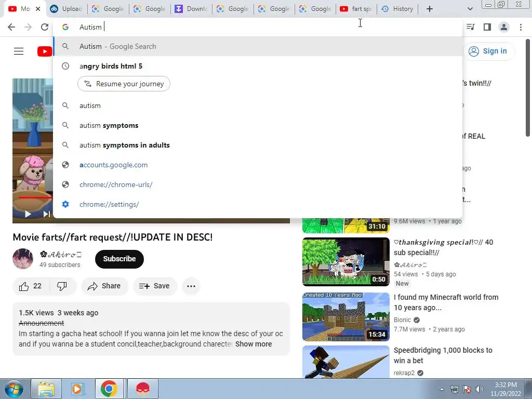Switch to the Downloads tab
532x399 pixels.
click(191, 9)
